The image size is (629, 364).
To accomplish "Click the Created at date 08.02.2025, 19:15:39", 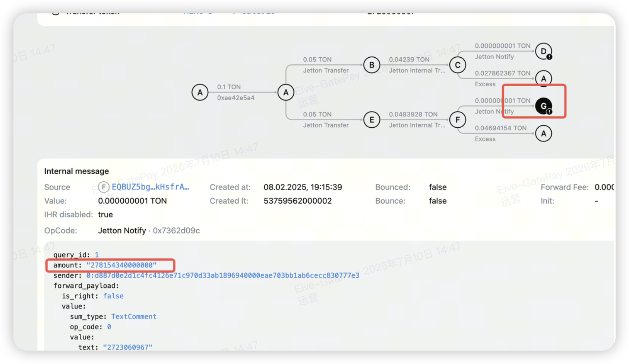I will pos(303,187).
